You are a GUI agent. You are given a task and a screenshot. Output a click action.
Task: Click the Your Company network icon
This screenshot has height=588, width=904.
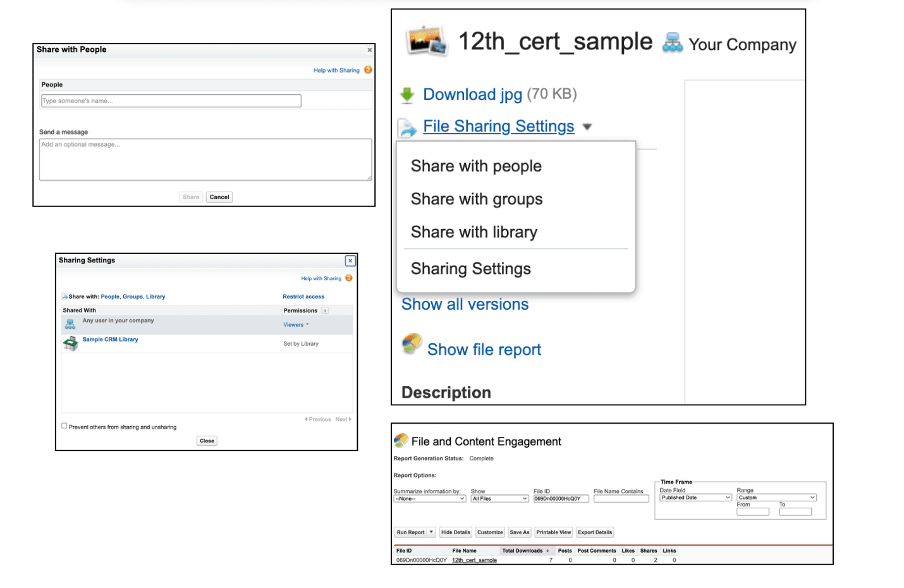tap(673, 43)
